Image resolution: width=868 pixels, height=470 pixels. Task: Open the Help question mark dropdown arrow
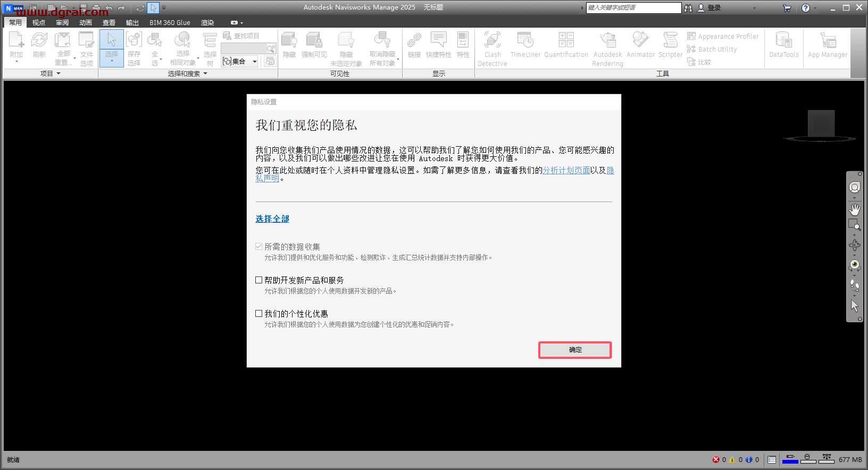point(815,8)
